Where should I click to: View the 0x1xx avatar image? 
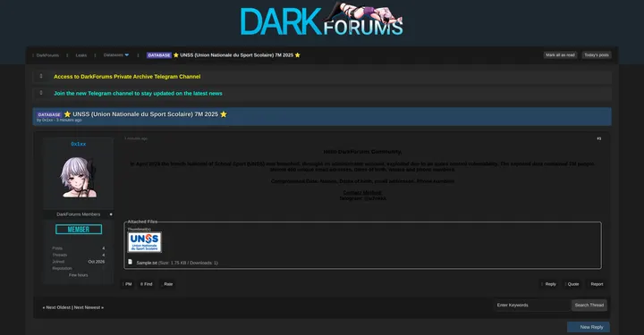[x=79, y=177]
